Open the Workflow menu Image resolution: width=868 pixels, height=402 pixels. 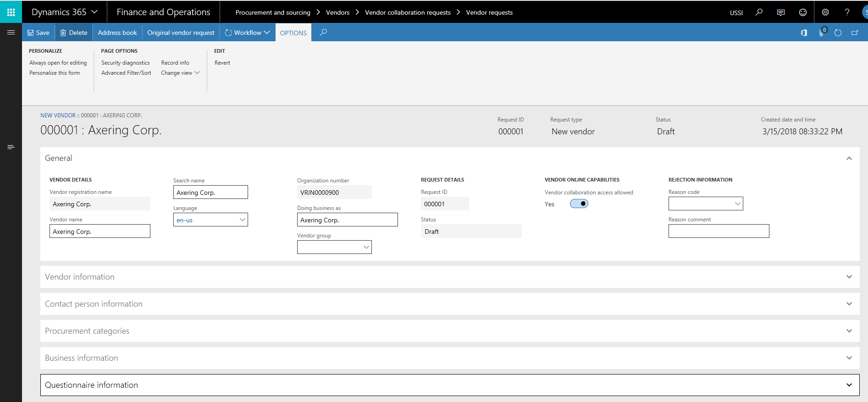pos(248,33)
